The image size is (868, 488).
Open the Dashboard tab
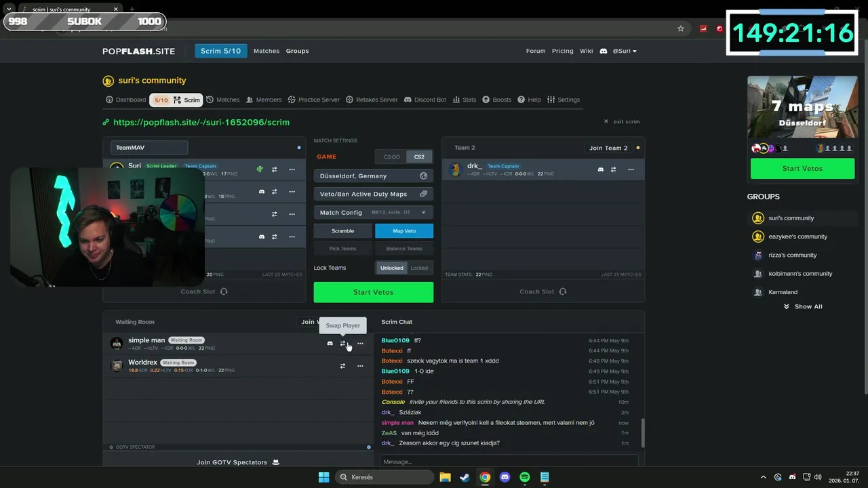[125, 100]
